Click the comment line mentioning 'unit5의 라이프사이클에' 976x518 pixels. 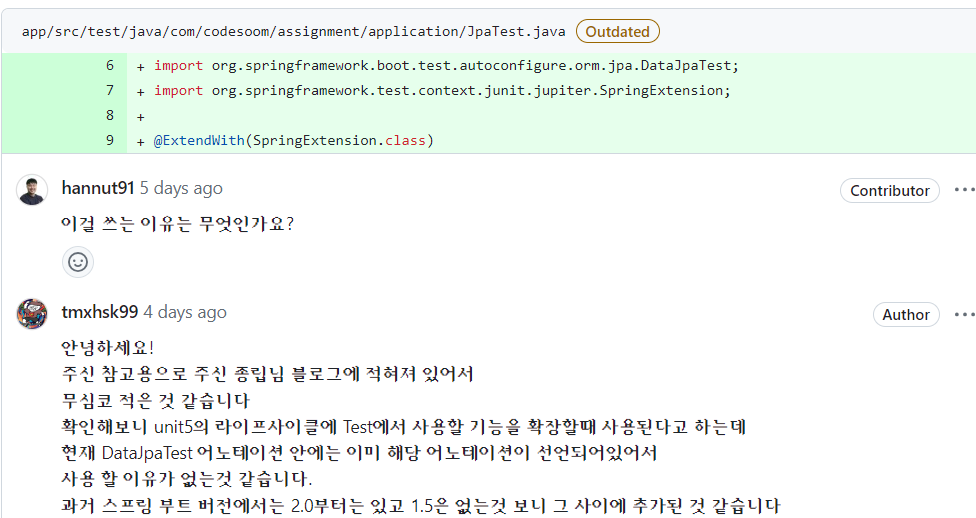403,427
